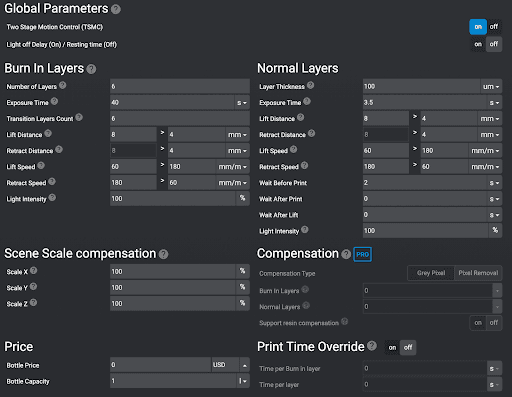Screen dimensions: 512x397
Task: Select Grey Pixel compensation type
Action: (431, 273)
